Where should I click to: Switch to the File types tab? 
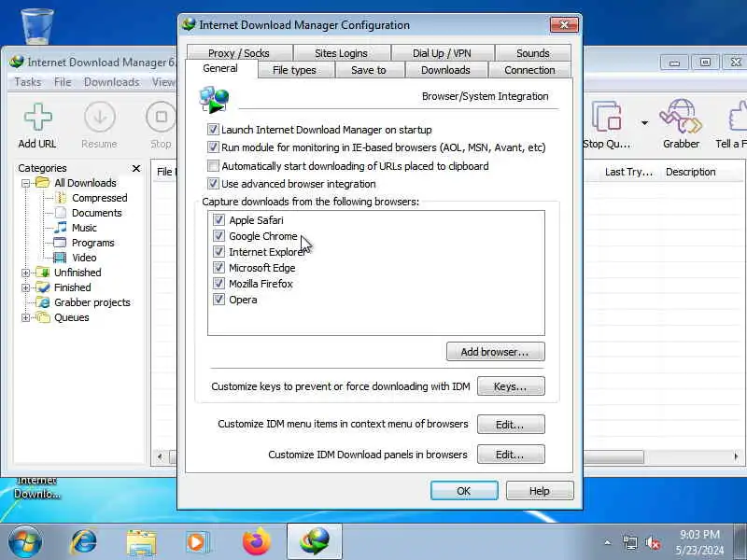tap(294, 70)
